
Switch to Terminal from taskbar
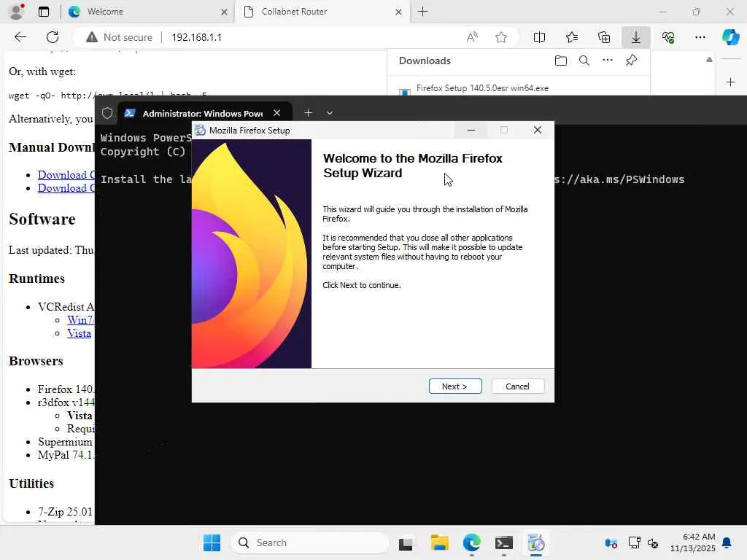(503, 542)
